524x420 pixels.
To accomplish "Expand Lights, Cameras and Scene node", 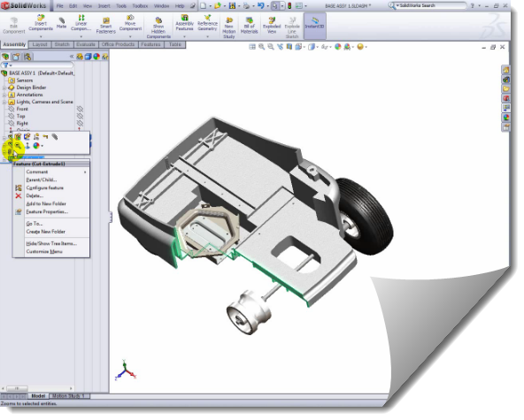I will [x=4, y=102].
